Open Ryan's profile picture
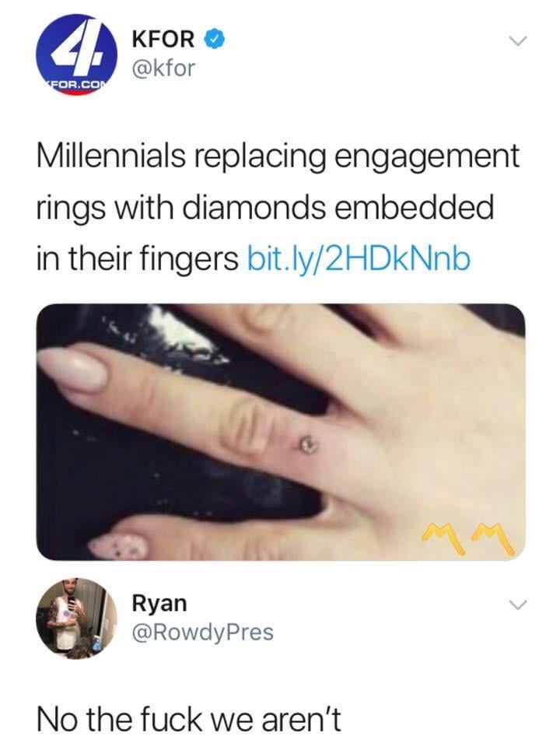The width and height of the screenshot is (560, 747). tap(77, 619)
